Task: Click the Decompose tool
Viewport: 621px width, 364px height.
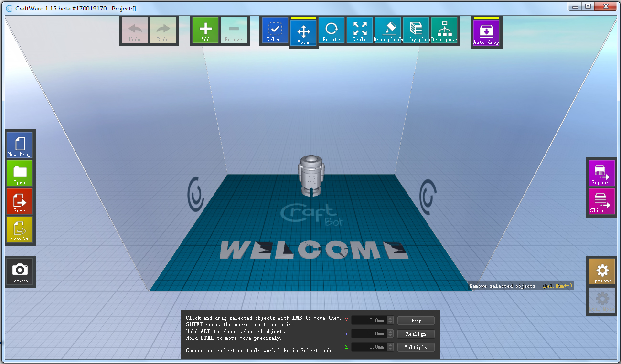Action: pos(444,30)
